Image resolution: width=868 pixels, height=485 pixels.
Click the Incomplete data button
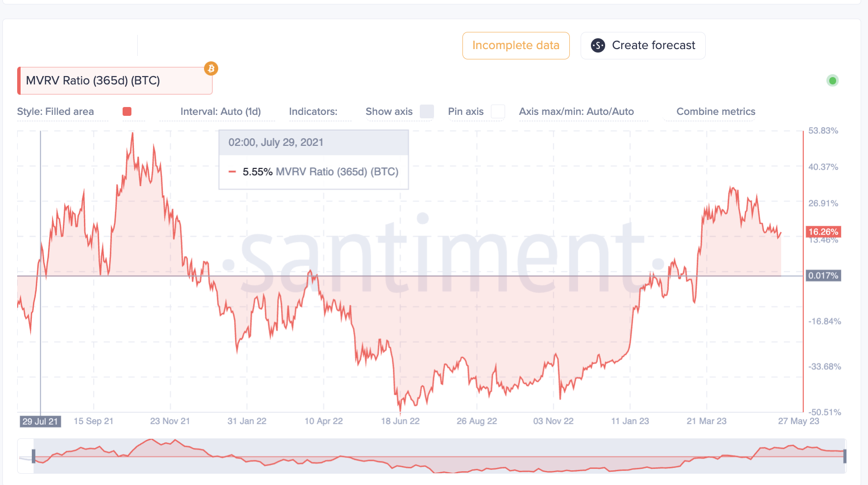tap(516, 46)
